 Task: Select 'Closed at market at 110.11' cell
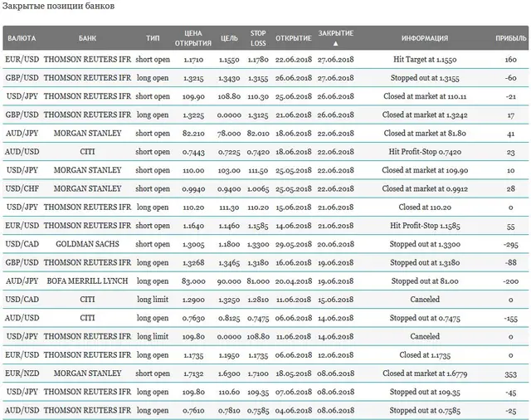(425, 96)
